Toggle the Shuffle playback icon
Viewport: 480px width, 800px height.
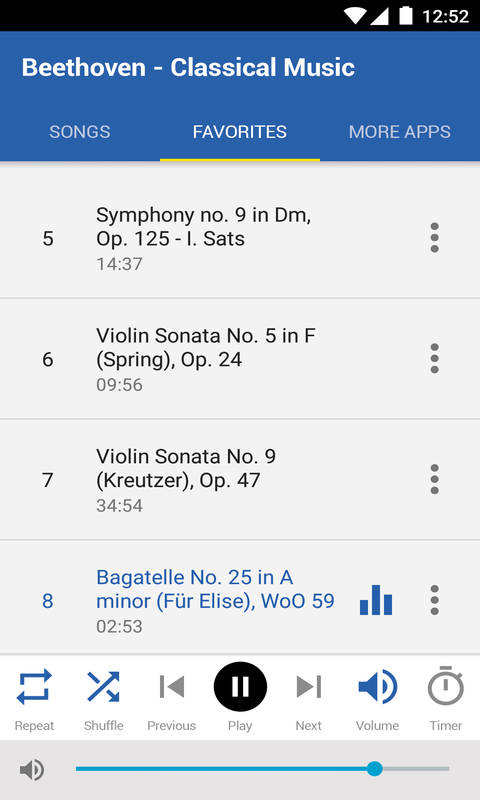(104, 686)
